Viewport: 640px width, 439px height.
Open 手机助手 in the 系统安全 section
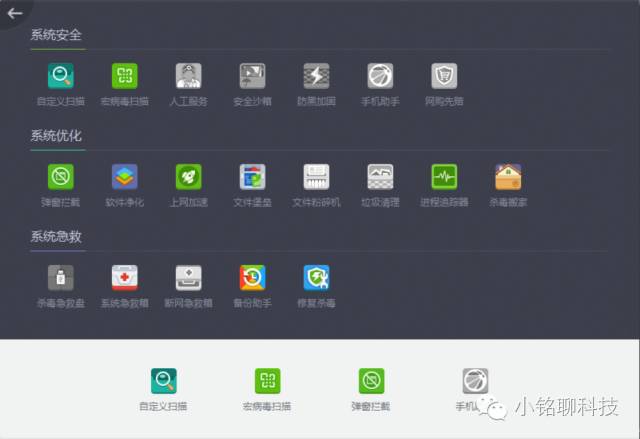click(x=380, y=76)
